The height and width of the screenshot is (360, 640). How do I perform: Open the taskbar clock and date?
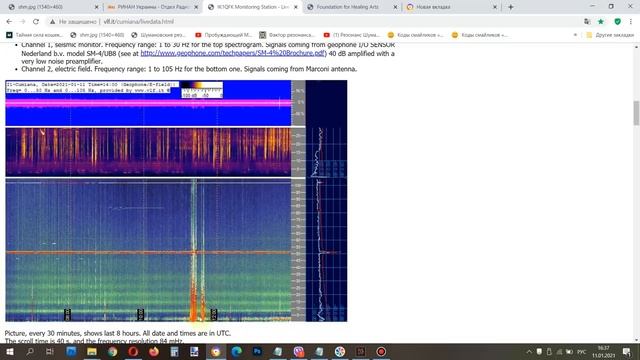coord(603,352)
